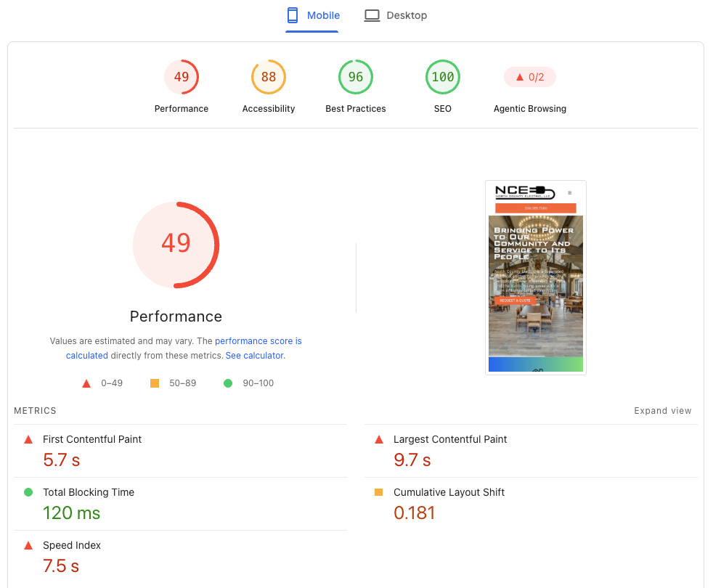
Task: Click the large Performance gauge showing 49
Action: click(x=176, y=245)
